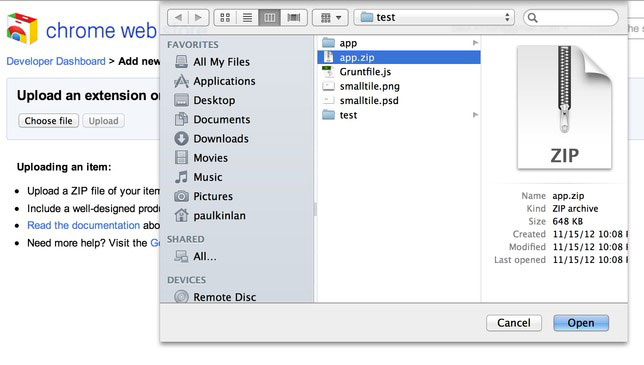
Task: Switch to Cover Flow view
Action: coord(294,18)
